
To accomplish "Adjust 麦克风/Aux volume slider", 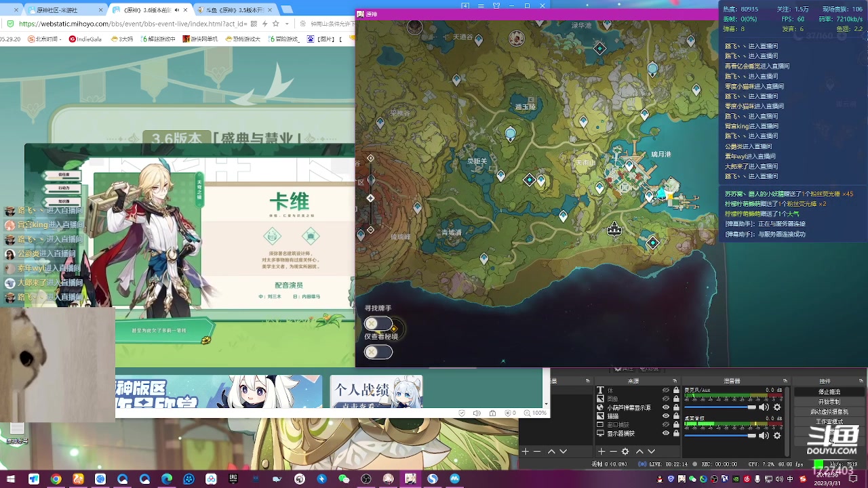I will 720,407.
